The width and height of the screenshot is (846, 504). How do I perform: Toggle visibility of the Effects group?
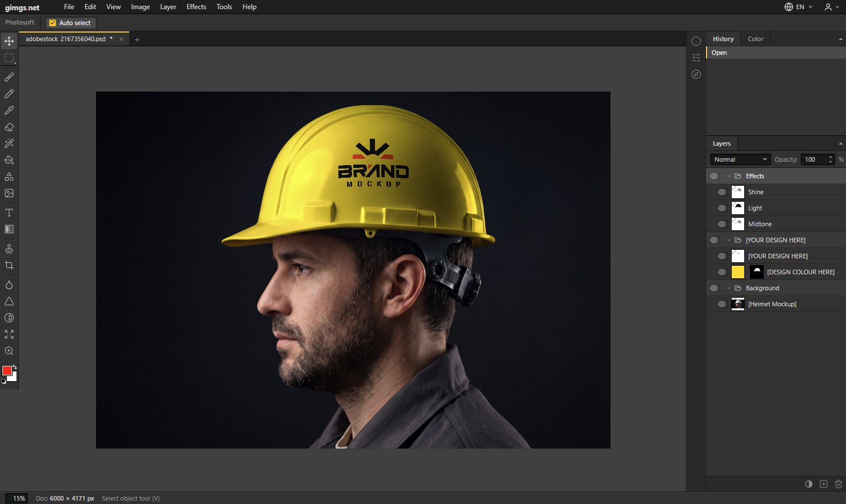click(x=714, y=176)
